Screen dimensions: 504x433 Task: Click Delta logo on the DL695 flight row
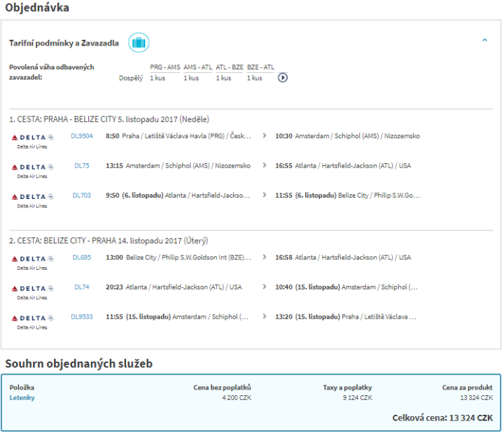tap(32, 259)
